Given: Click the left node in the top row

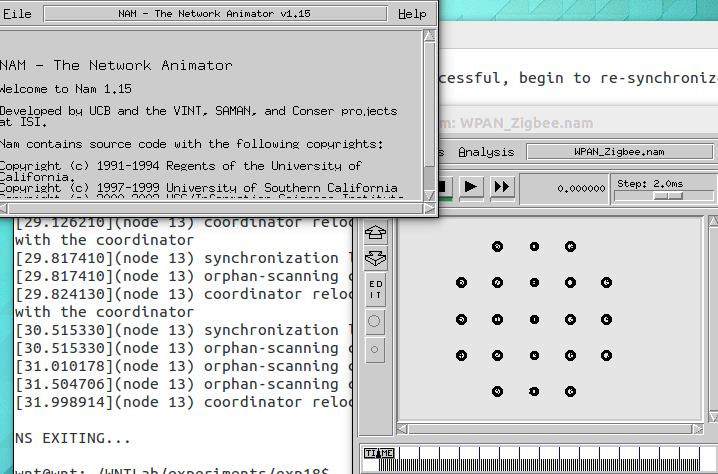Looking at the screenshot, I should tap(498, 246).
